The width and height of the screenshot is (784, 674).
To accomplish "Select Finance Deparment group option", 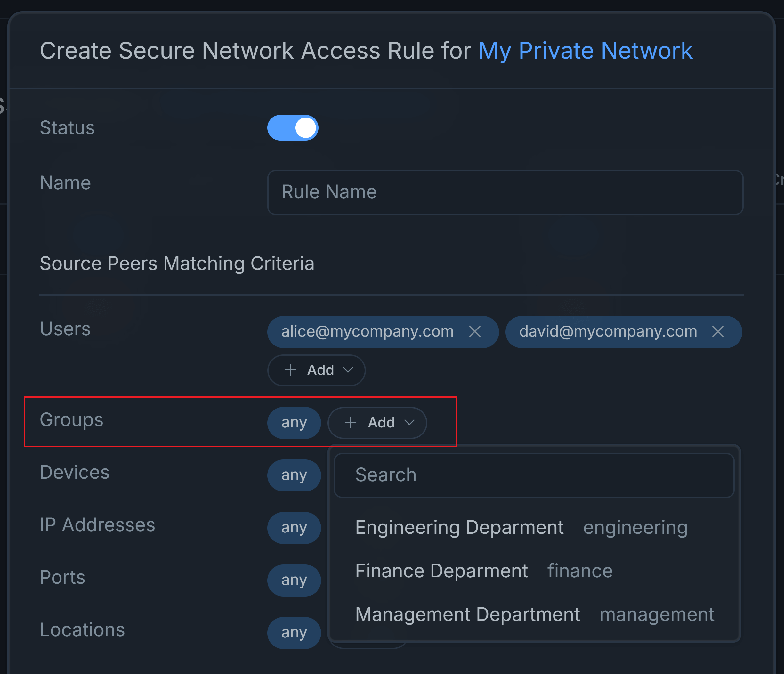I will (441, 571).
